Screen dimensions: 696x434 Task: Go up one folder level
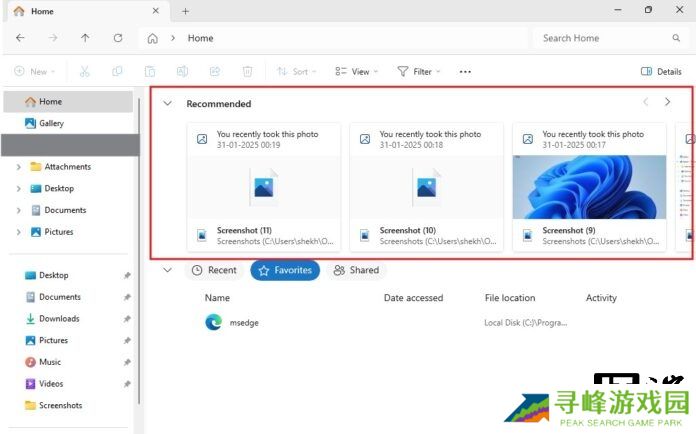[85, 38]
